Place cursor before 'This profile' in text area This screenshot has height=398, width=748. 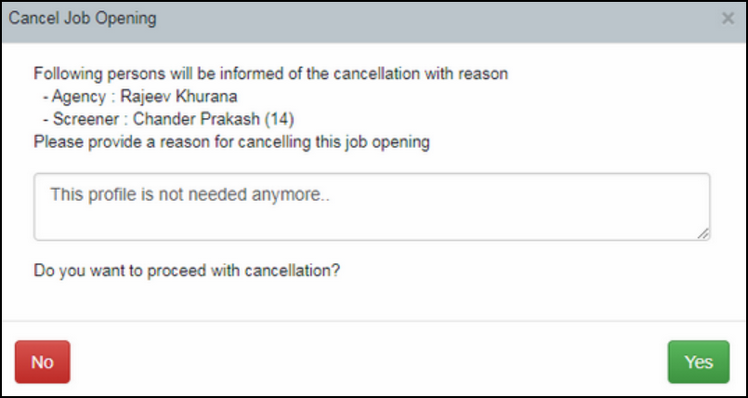tap(50, 194)
